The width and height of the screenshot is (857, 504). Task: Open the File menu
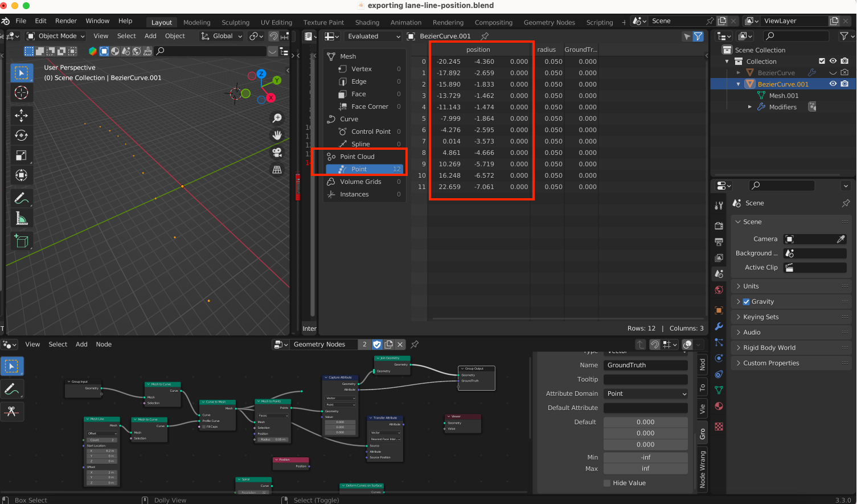point(21,21)
